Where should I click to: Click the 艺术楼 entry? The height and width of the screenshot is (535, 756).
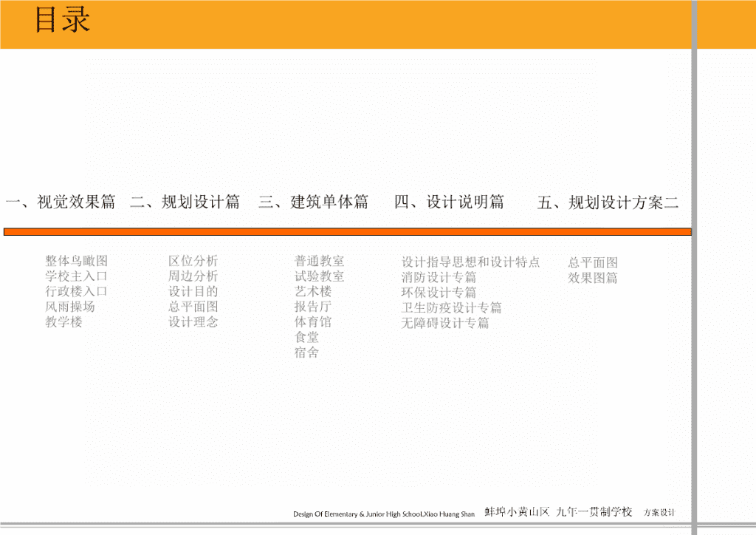point(313,291)
